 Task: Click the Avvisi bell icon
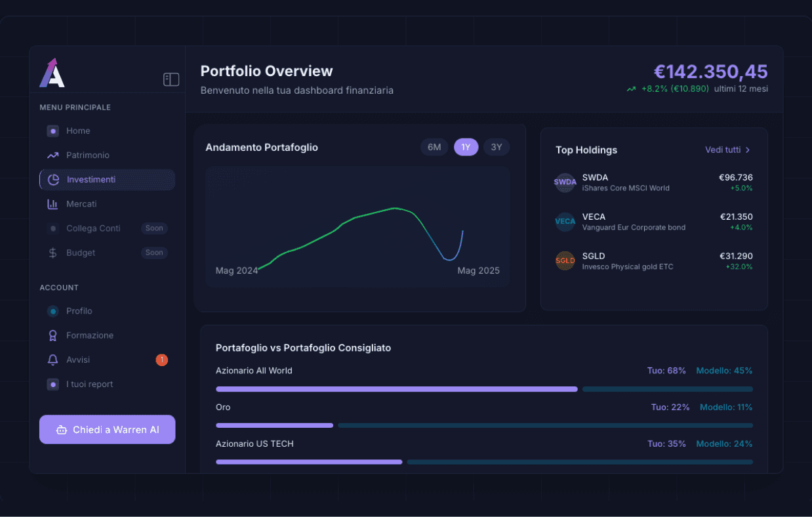tap(53, 360)
